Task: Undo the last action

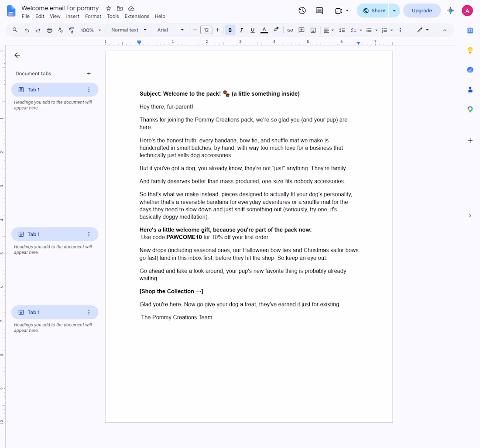Action: tap(27, 30)
